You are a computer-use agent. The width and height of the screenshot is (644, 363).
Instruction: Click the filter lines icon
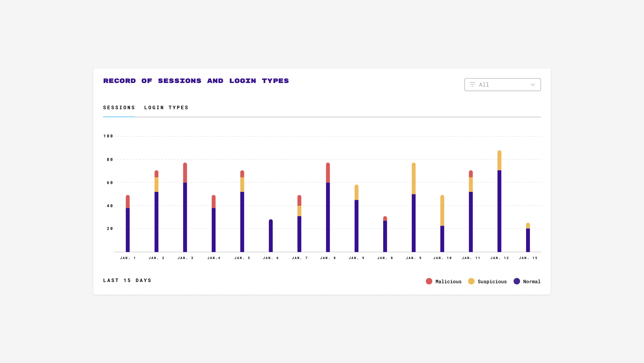point(472,85)
